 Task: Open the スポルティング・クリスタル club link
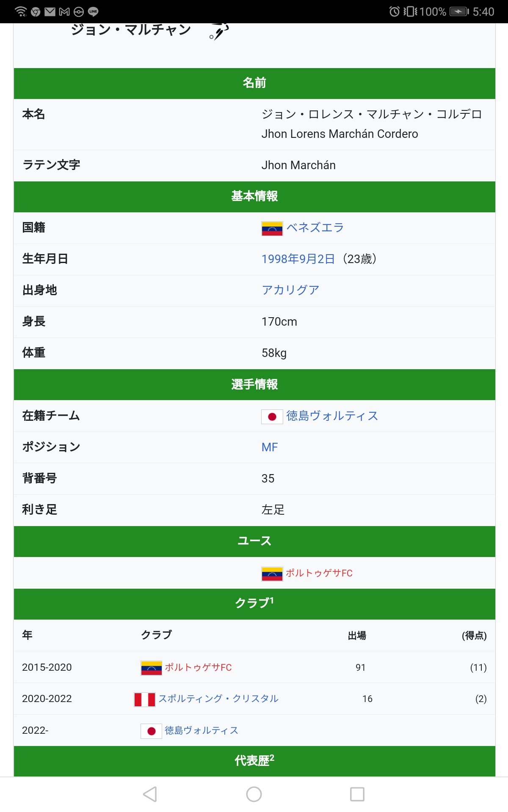pos(218,699)
